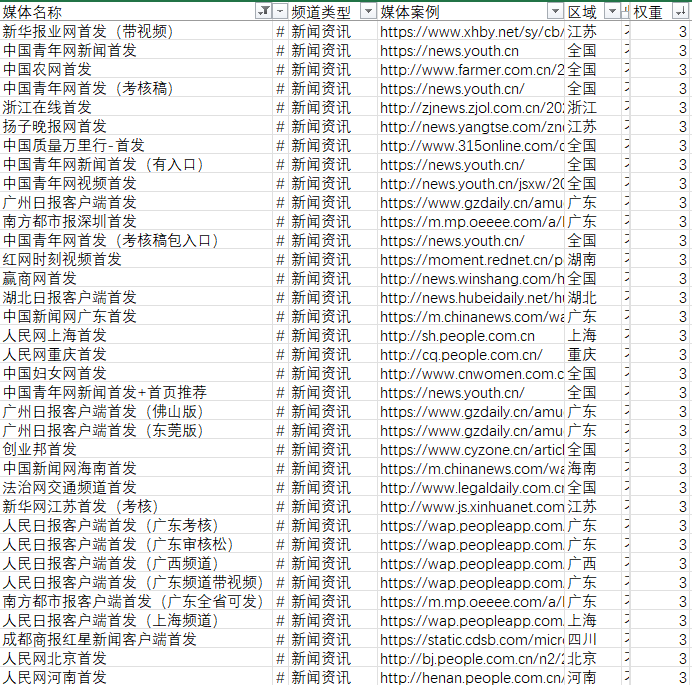Select the 成都商报红星新闻客户端首发 cell
This screenshot has width=692, height=685.
(x=99, y=640)
